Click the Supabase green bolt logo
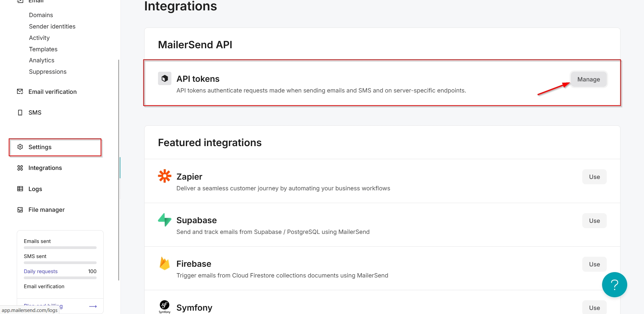 point(164,220)
